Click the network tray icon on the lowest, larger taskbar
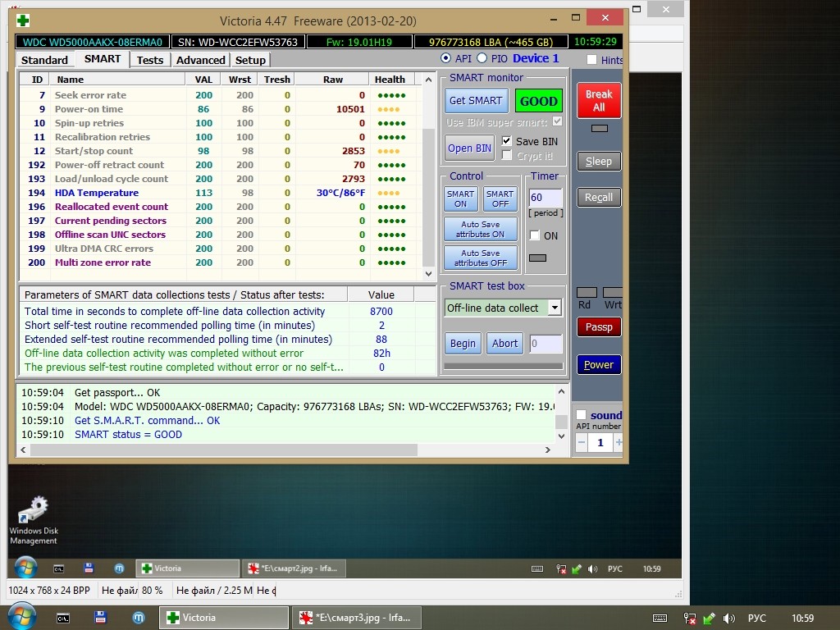 689,619
